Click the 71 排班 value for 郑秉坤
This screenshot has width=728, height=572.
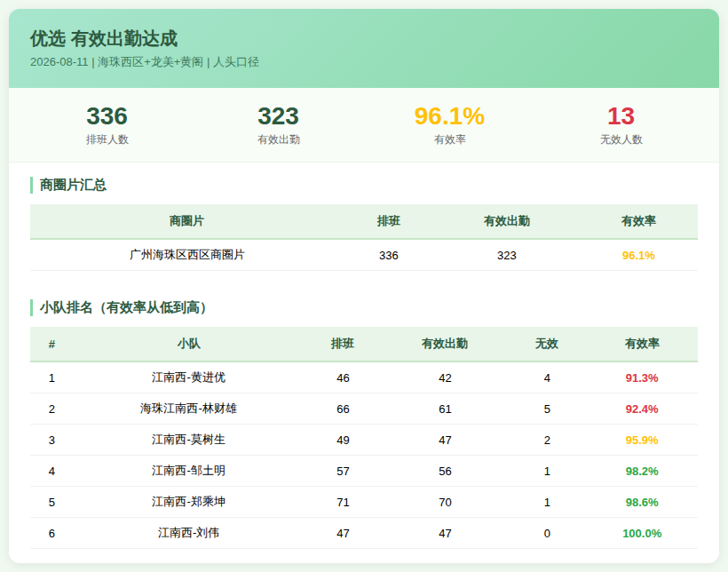point(343,503)
